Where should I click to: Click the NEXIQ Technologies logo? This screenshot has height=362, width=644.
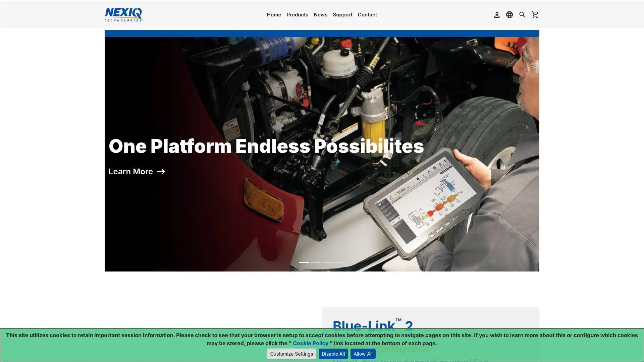123,14
